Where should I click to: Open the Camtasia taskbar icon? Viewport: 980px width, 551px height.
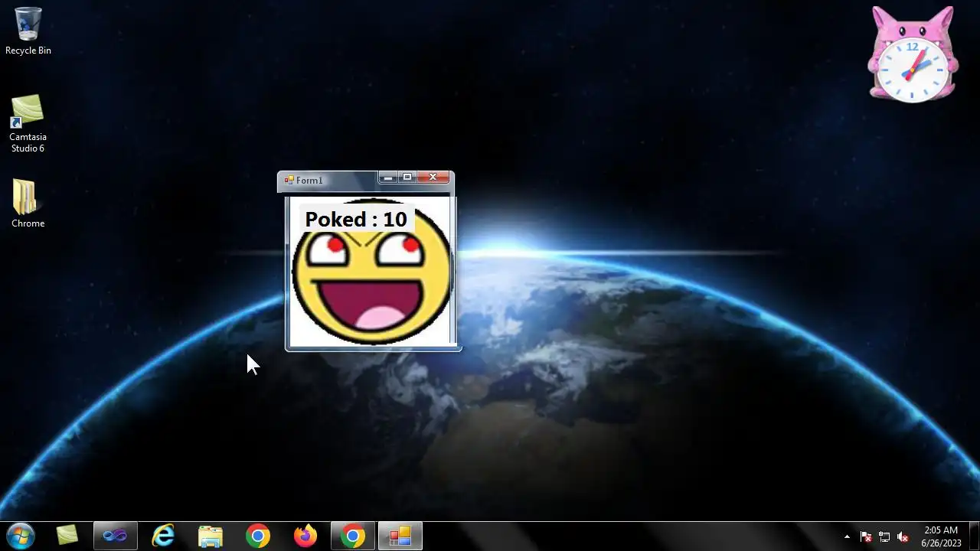point(67,536)
